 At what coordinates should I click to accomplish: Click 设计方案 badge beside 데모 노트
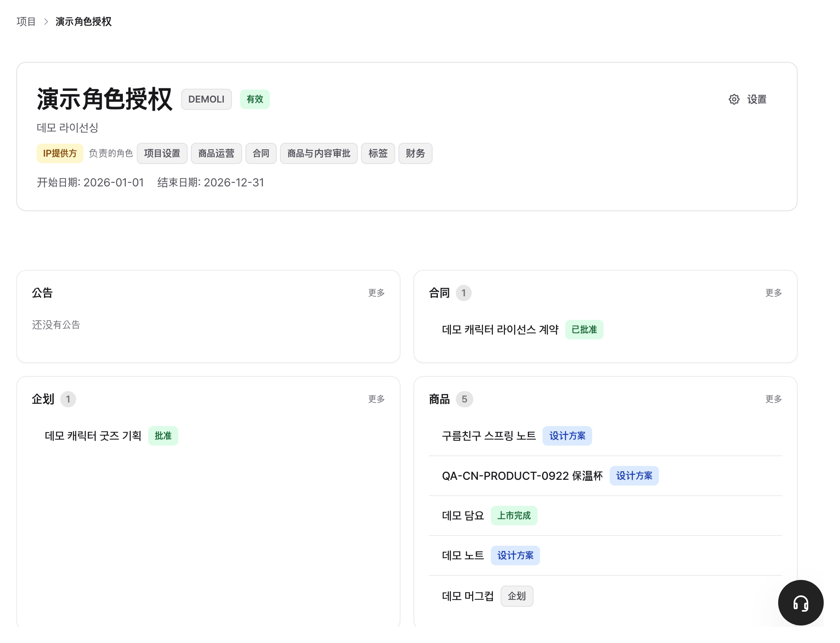(x=515, y=556)
